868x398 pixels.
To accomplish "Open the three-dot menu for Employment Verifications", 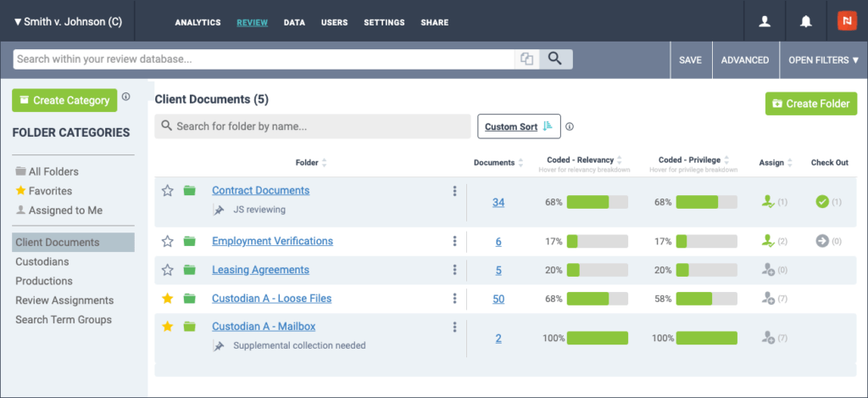I will click(x=455, y=241).
